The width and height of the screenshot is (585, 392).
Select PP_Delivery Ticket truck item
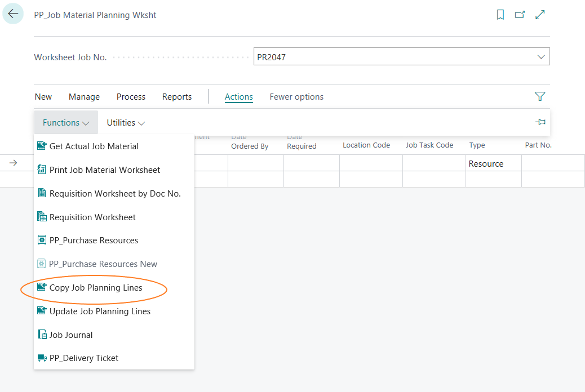pos(84,358)
